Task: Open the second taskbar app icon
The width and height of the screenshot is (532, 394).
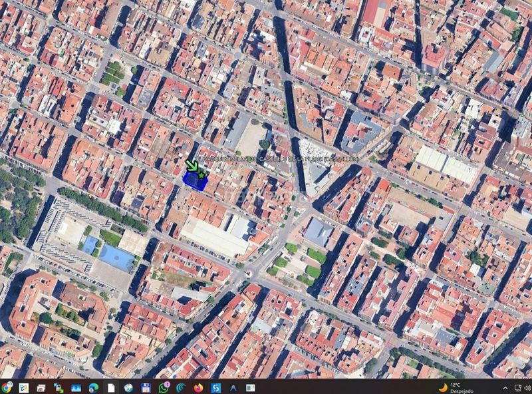Action: point(24,388)
